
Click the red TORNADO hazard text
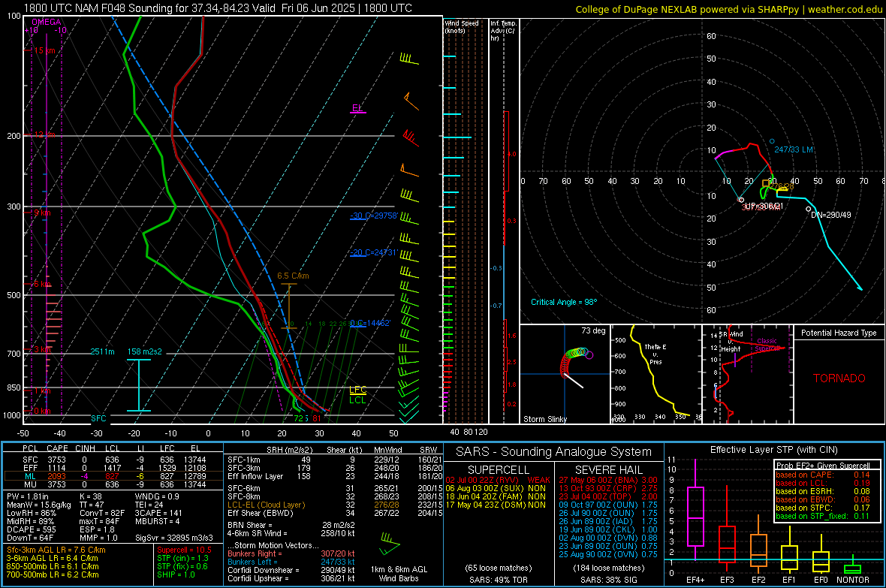(x=839, y=378)
